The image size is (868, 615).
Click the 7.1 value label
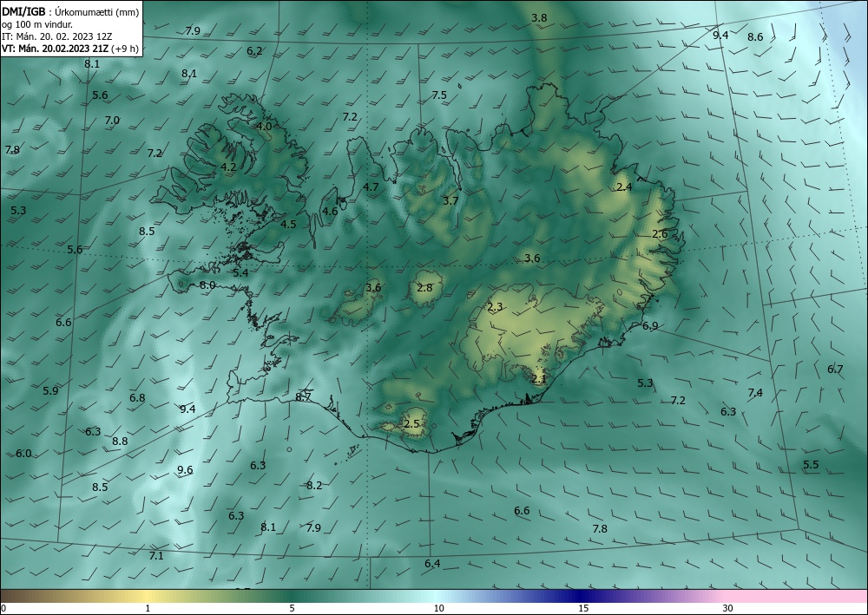click(x=156, y=556)
